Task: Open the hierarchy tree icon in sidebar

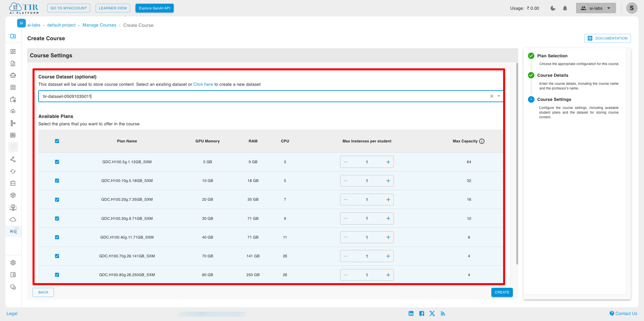Action: 13,123
